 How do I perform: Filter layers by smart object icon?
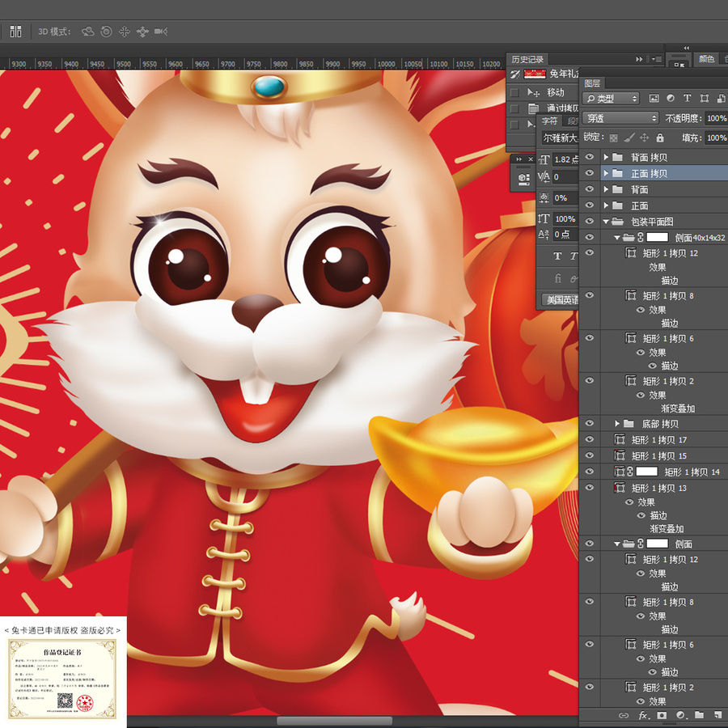[x=721, y=98]
